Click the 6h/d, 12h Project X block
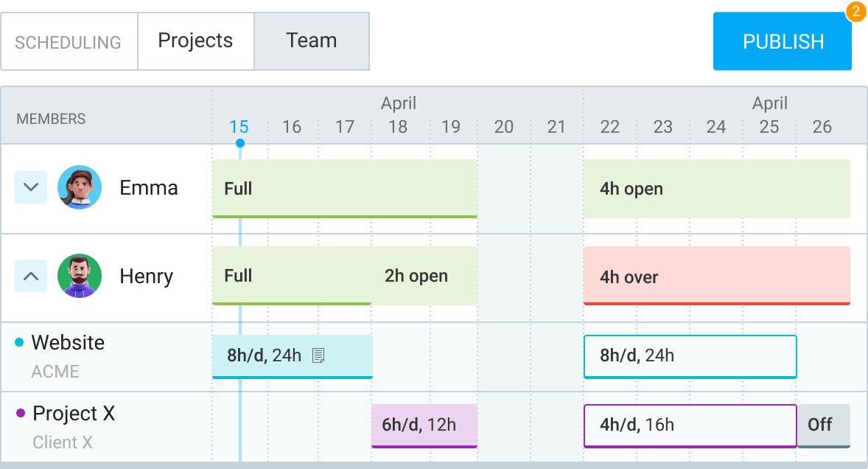The height and width of the screenshot is (469, 868). pyautogui.click(x=424, y=425)
